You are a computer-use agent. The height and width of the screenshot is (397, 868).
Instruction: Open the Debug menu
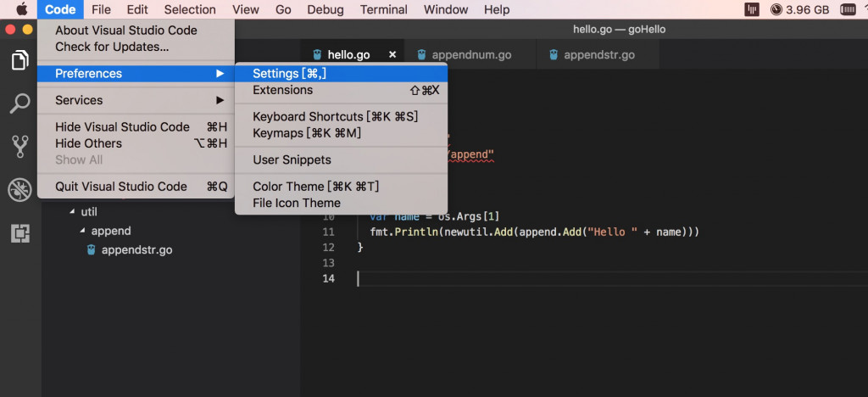tap(325, 9)
